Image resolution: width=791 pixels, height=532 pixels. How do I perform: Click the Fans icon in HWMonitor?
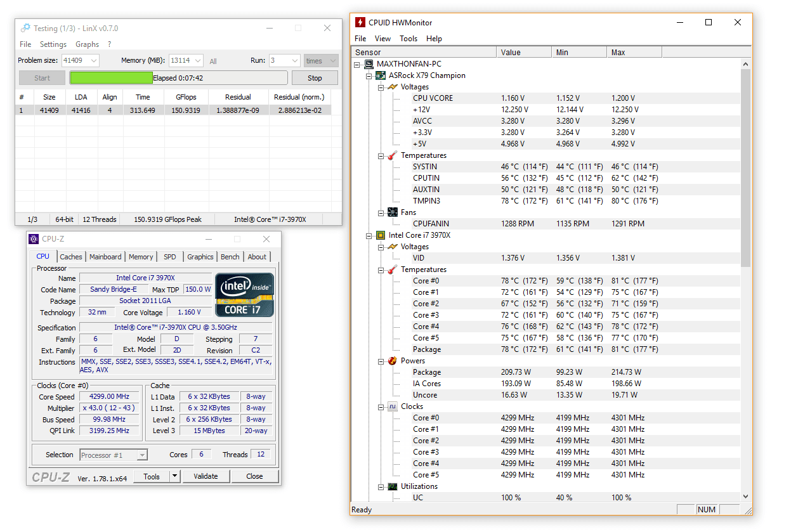393,212
